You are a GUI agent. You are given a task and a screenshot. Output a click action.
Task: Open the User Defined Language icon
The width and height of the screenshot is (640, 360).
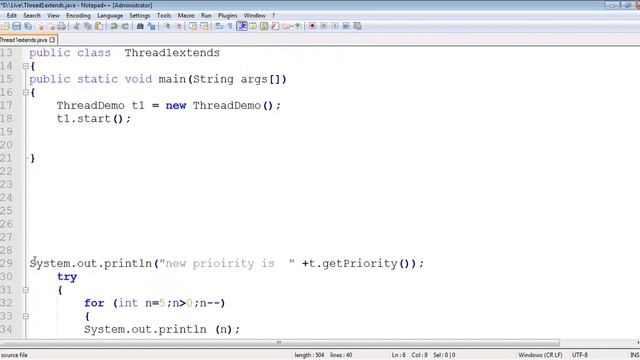point(253,26)
